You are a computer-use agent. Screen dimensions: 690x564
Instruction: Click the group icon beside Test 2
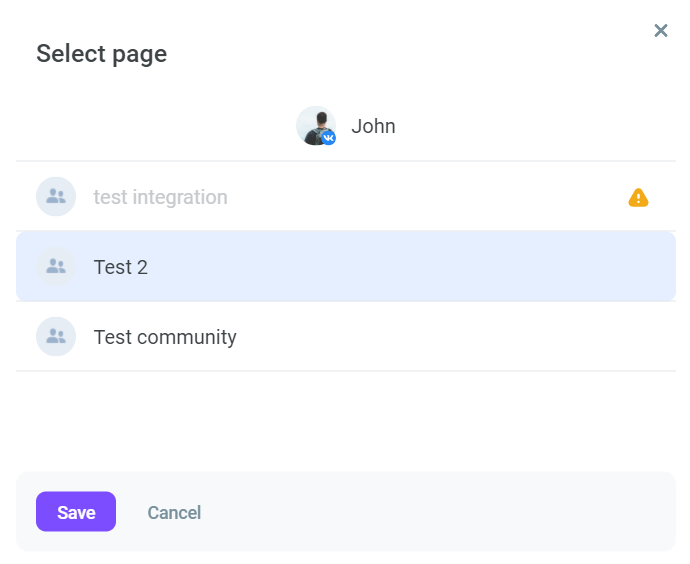[x=56, y=267]
